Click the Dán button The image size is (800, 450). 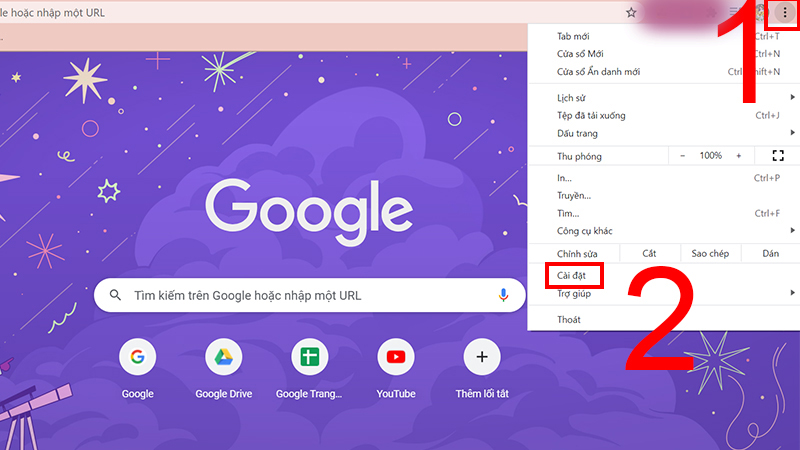pyautogui.click(x=770, y=254)
